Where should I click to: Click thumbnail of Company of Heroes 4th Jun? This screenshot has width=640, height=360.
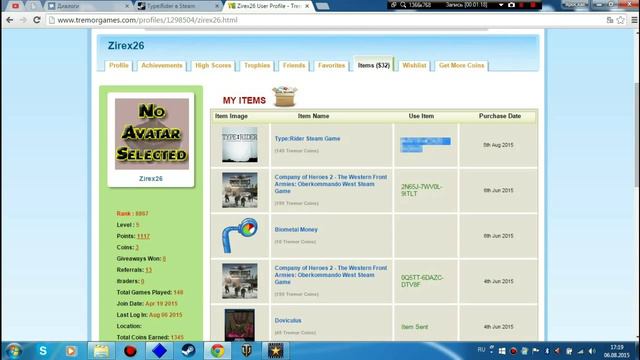[240, 281]
